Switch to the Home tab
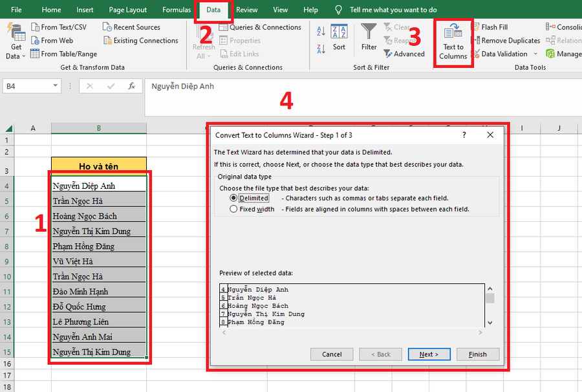The height and width of the screenshot is (392, 582). click(x=51, y=10)
